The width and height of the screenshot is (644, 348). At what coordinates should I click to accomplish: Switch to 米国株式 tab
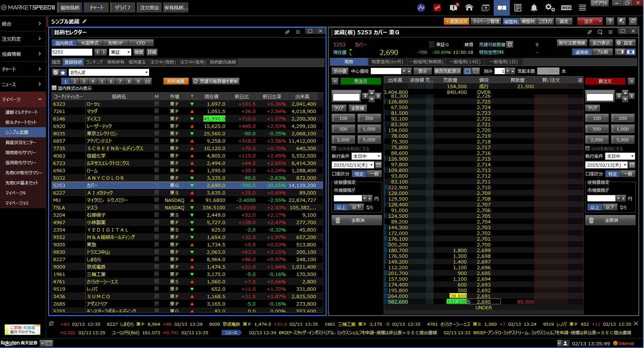90,43
